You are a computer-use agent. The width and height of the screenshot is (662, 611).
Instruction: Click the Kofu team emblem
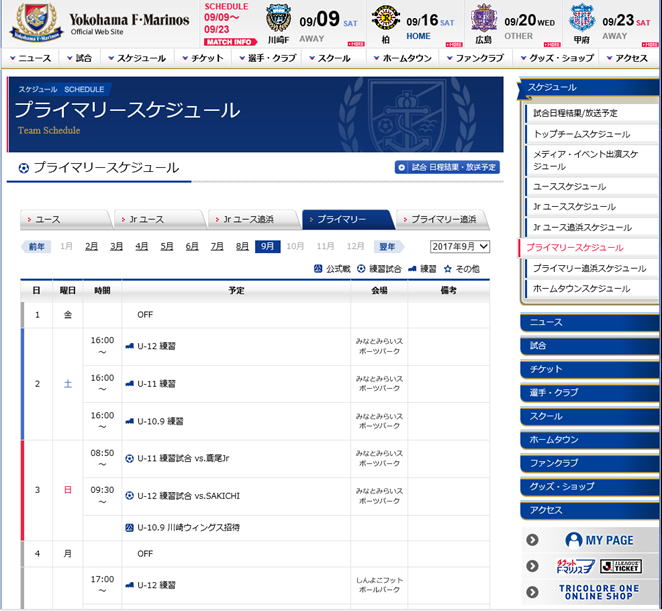(x=581, y=20)
